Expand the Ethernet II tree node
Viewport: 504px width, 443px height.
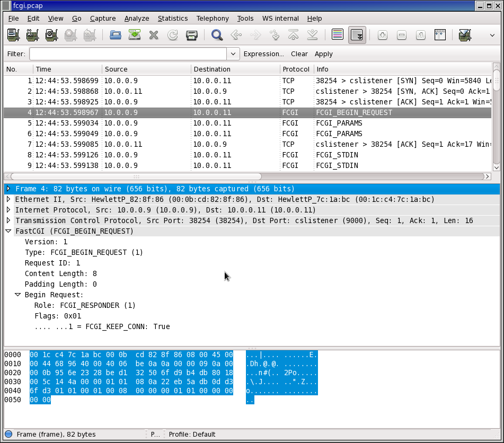tap(8, 199)
